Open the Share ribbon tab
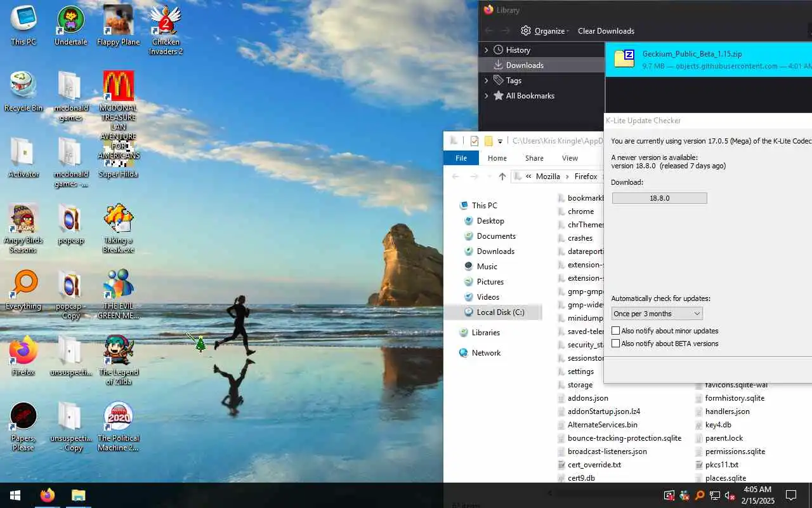Image resolution: width=812 pixels, height=508 pixels. point(534,158)
